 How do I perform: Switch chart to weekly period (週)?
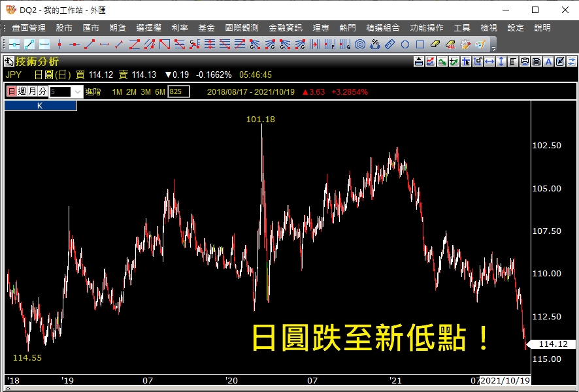(22, 91)
